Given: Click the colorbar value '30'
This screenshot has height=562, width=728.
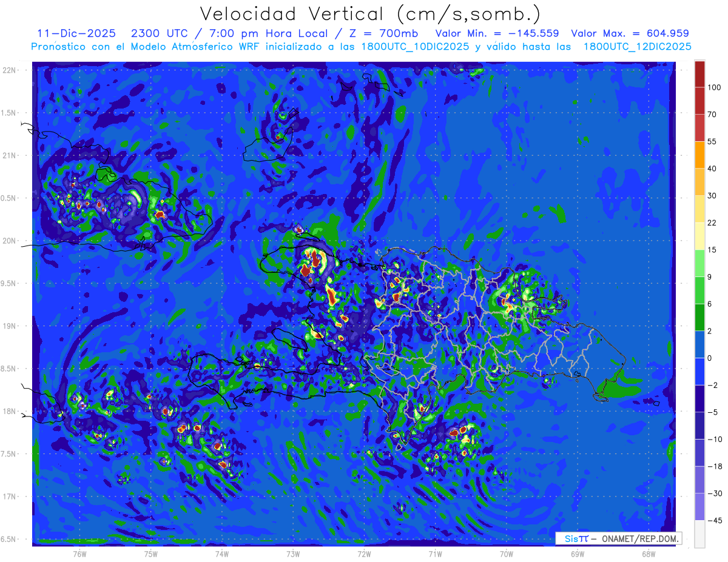Looking at the screenshot, I should (x=712, y=196).
